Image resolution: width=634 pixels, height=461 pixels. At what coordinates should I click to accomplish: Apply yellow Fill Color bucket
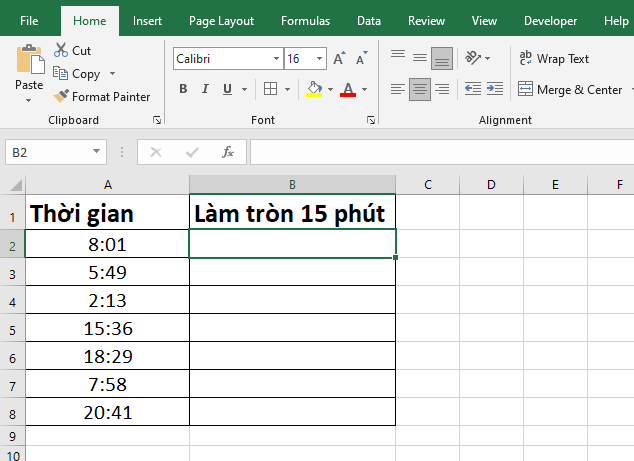tap(314, 89)
